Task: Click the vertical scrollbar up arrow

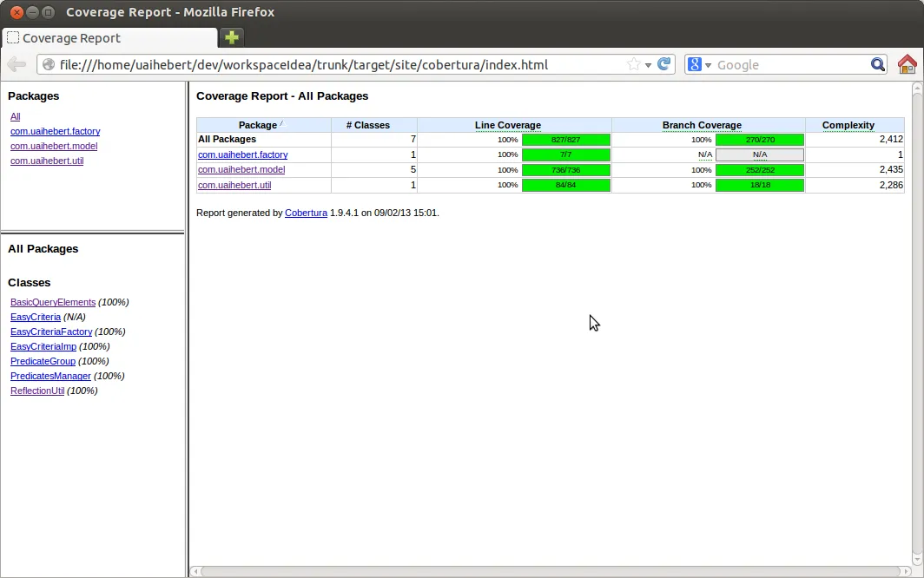Action: coord(917,88)
